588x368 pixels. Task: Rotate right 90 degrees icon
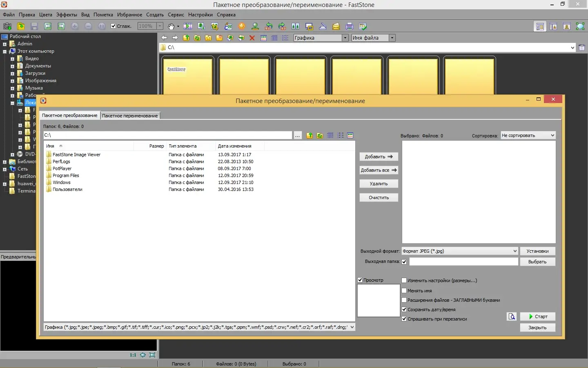coord(282,26)
